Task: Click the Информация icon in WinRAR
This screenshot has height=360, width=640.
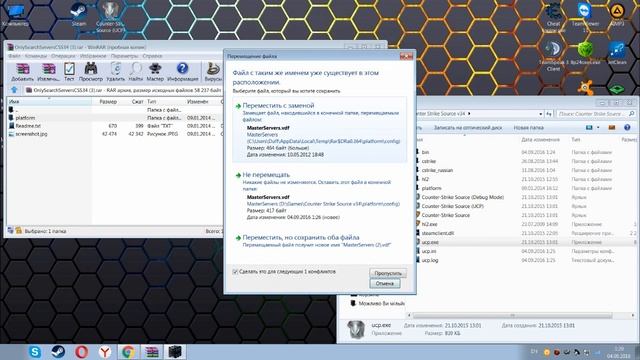Action: click(182, 72)
